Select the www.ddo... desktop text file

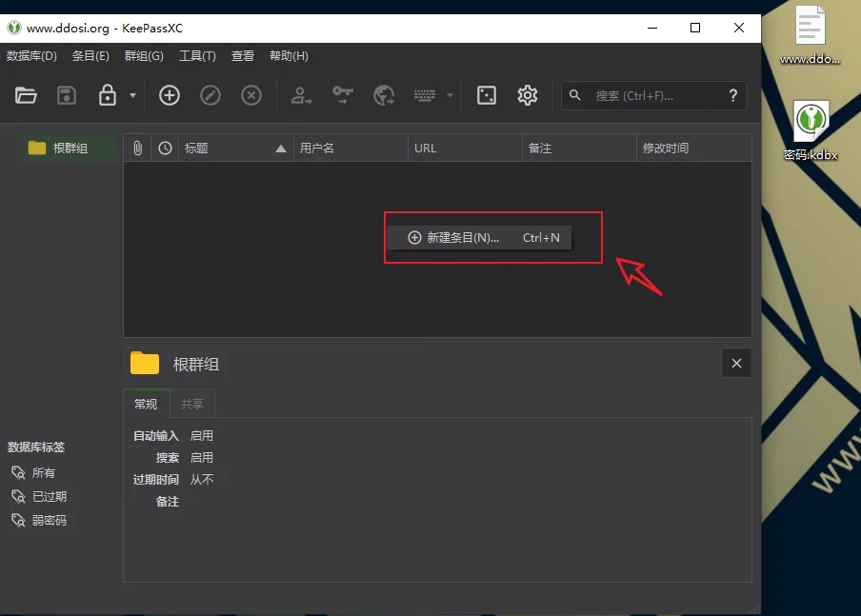pyautogui.click(x=810, y=34)
